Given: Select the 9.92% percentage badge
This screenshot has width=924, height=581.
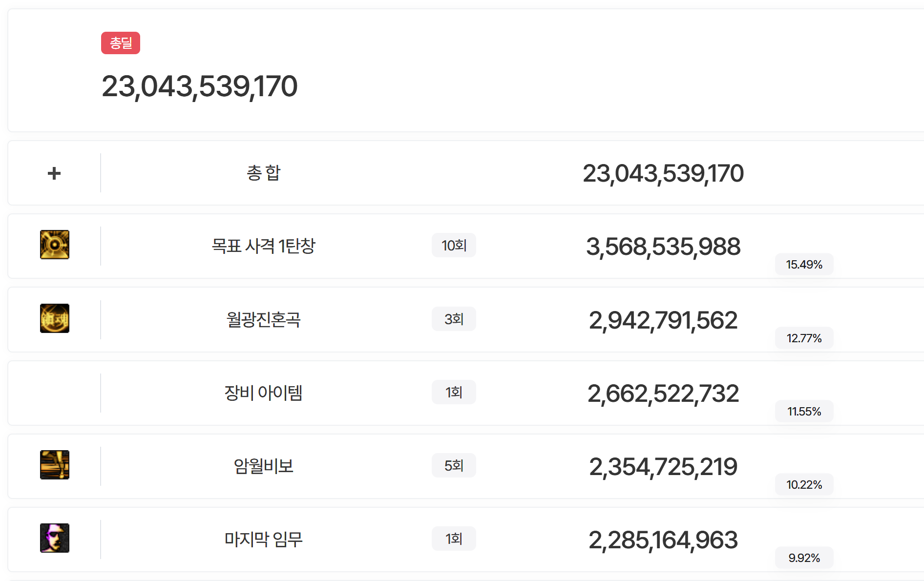Looking at the screenshot, I should 804,558.
